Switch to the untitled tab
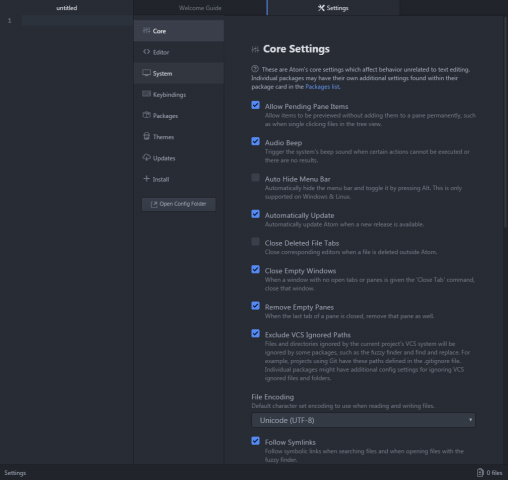This screenshot has width=508, height=480. click(x=67, y=8)
